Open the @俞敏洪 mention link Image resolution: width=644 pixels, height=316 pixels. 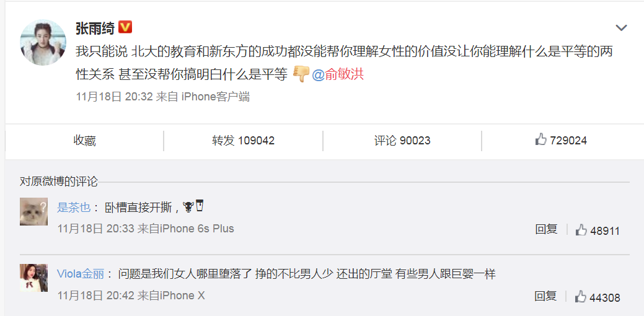(x=338, y=75)
